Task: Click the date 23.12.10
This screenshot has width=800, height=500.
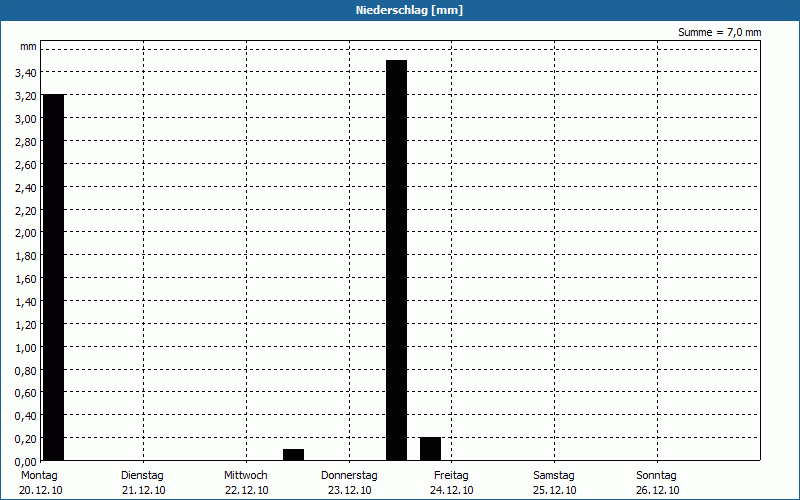Action: click(x=349, y=491)
